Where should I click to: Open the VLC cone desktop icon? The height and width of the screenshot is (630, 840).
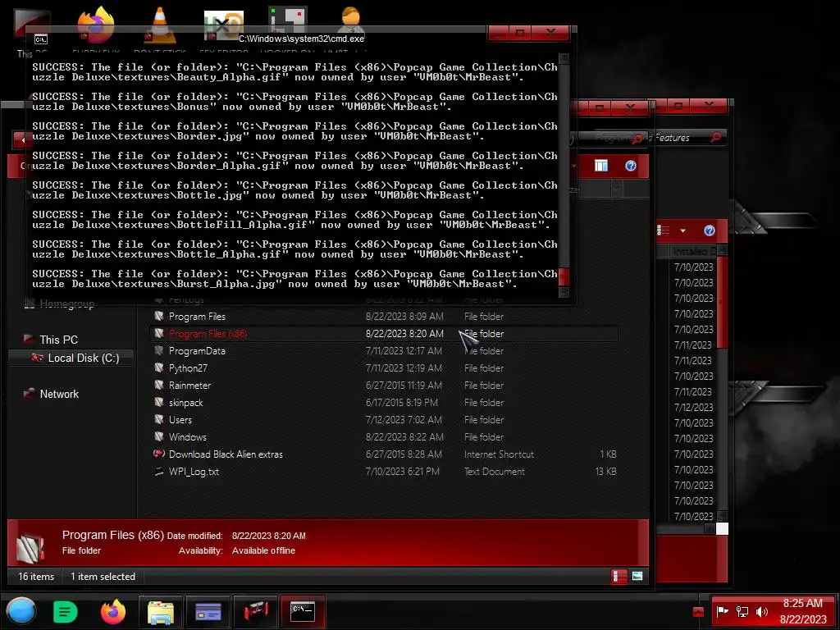(x=160, y=24)
